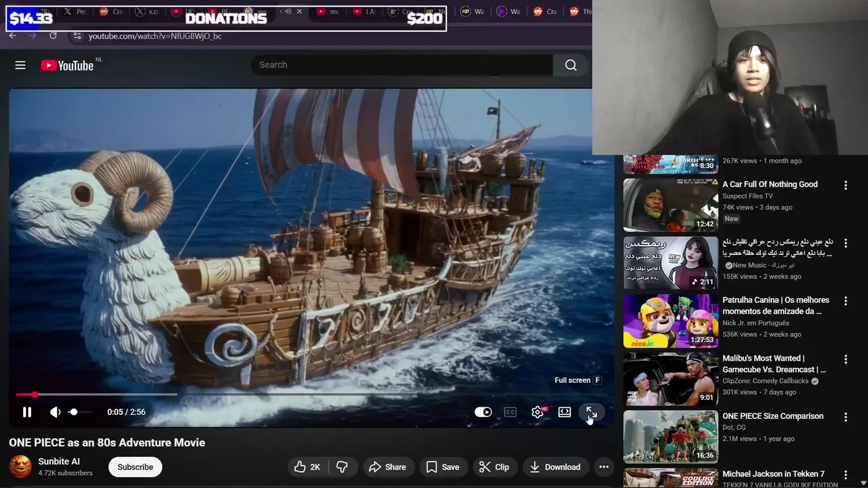Click the search magnifier button
Image resolution: width=868 pixels, height=488 pixels.
571,65
